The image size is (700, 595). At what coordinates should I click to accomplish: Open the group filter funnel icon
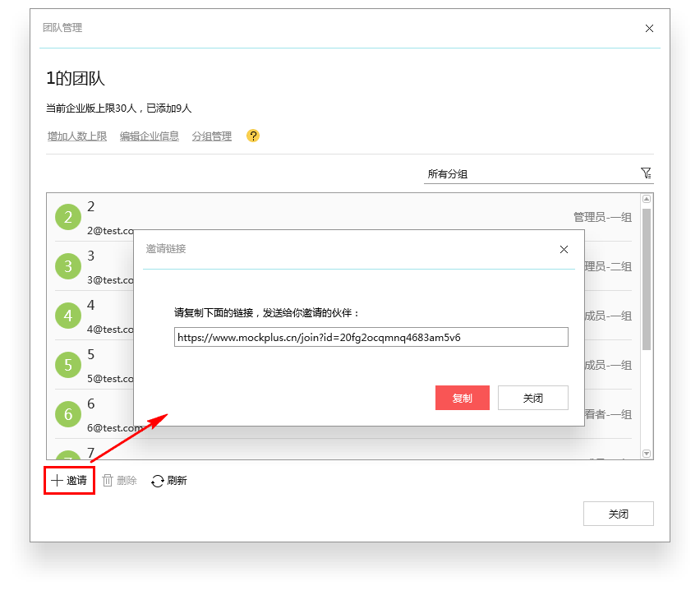[646, 173]
